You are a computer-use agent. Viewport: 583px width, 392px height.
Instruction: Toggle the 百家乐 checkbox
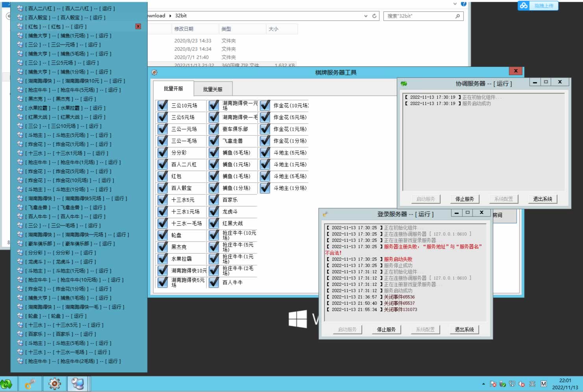[x=214, y=200]
